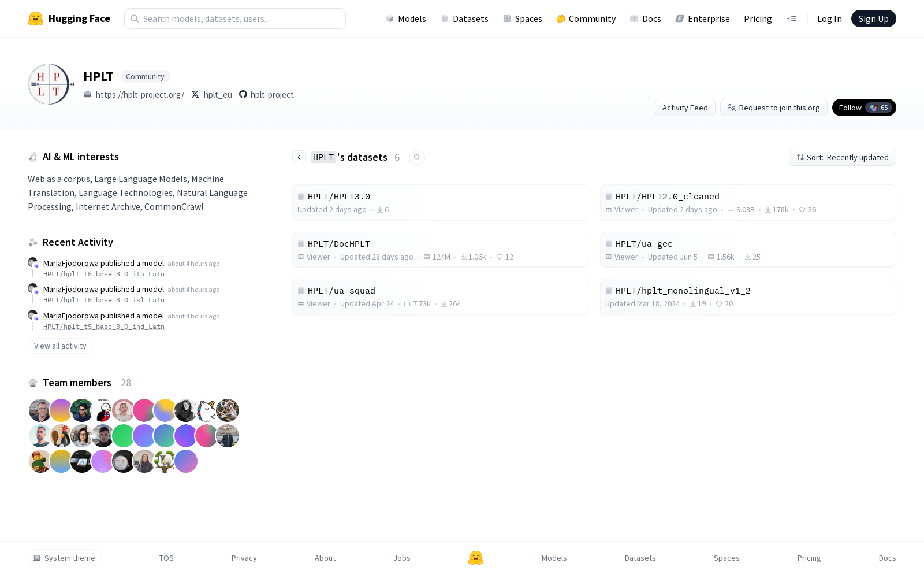Screen dimensions: 924x578
Task: Open Community in the top navigation
Action: point(586,18)
